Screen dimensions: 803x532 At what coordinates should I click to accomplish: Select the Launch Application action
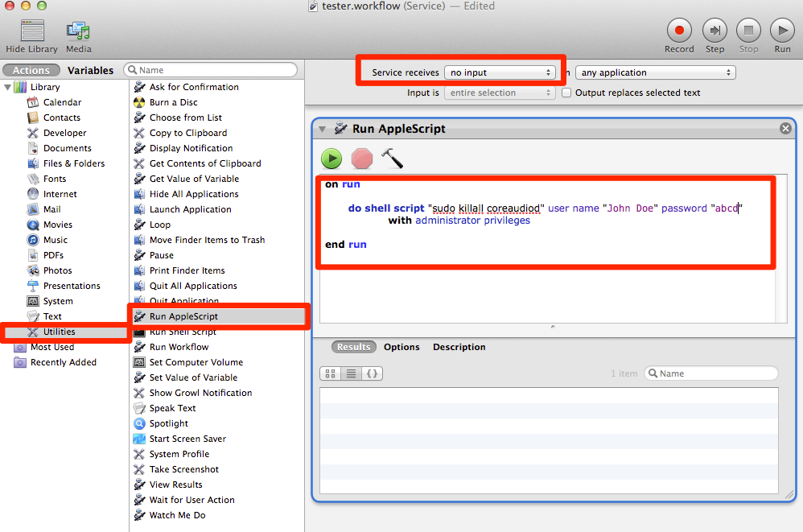(190, 209)
